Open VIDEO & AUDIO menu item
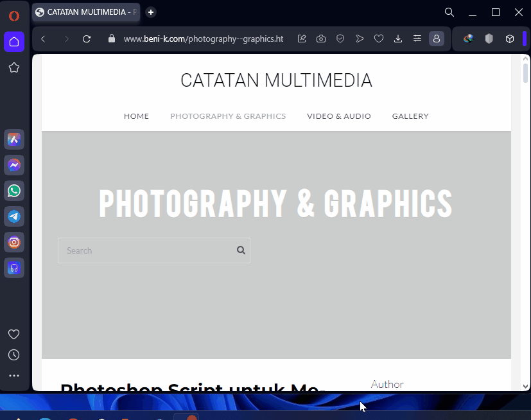531x420 pixels. (x=339, y=116)
